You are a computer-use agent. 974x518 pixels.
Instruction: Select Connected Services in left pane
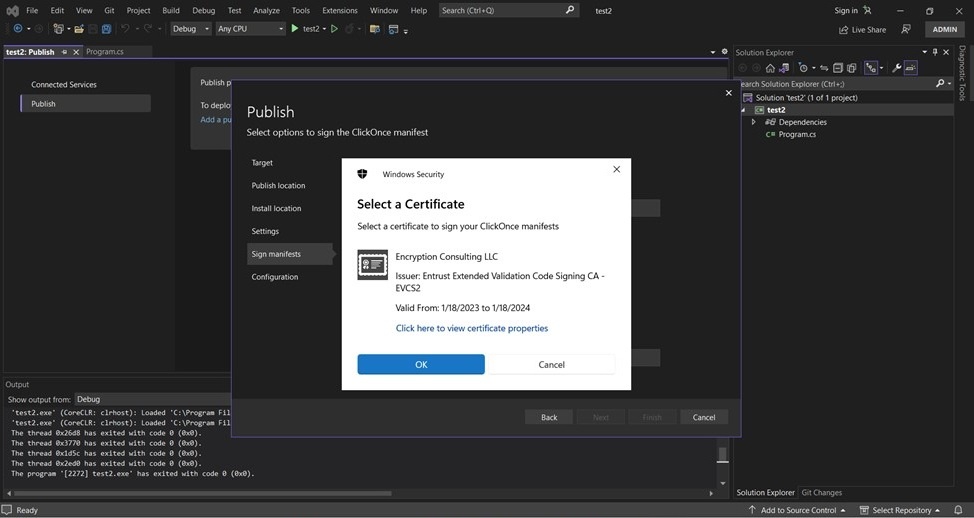coord(64,84)
